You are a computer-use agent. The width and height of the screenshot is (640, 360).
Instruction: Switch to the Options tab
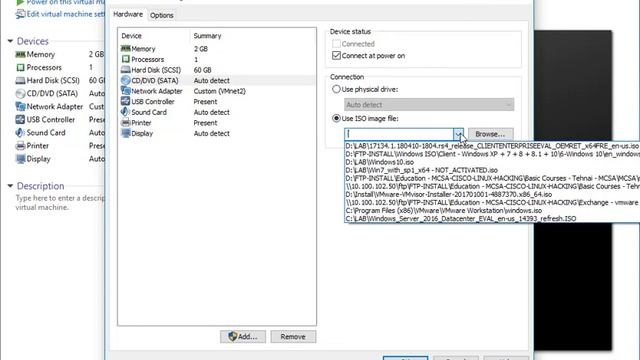point(162,15)
